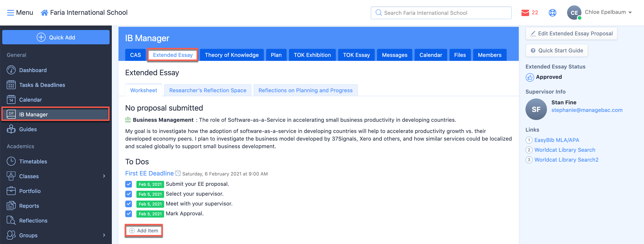Image resolution: width=644 pixels, height=244 pixels.
Task: Uncheck the "Mark Approval" to-do checkbox
Action: [x=129, y=214]
